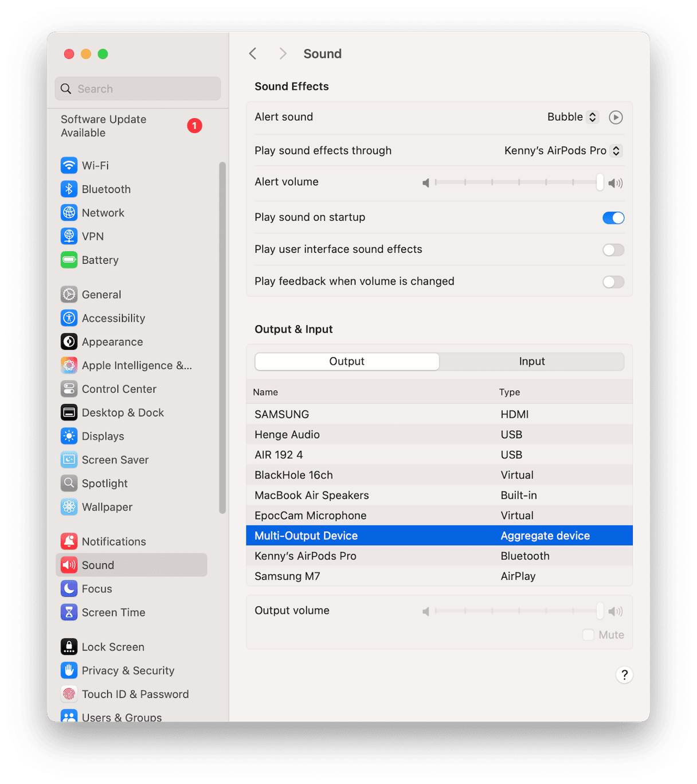
Task: Open Spotlight settings icon
Action: click(69, 483)
